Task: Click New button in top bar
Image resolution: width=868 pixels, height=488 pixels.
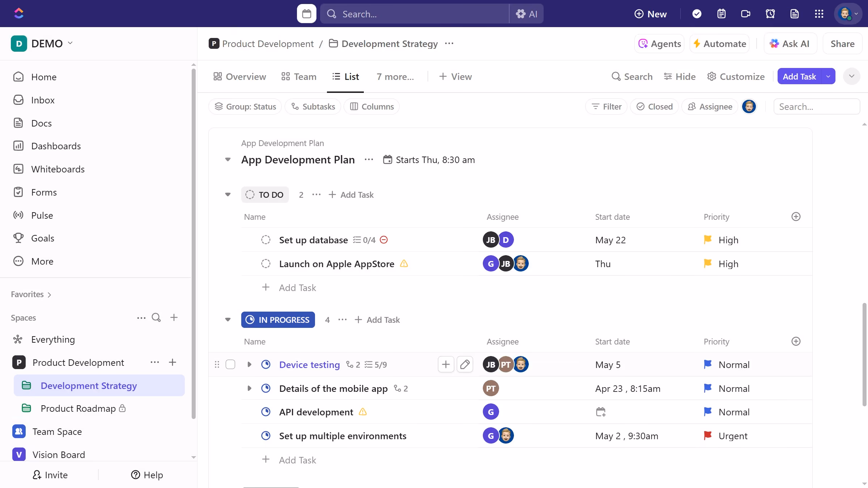Action: tap(651, 14)
